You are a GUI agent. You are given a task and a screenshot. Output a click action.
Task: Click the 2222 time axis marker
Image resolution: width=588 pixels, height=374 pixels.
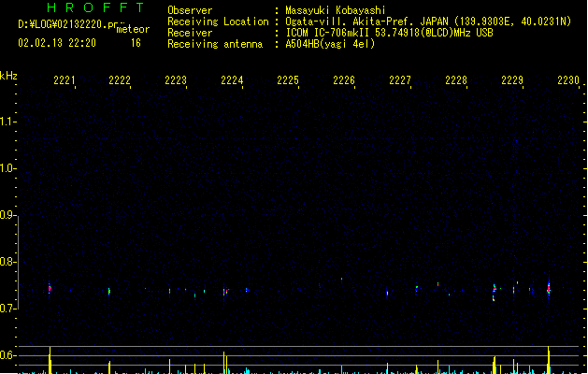(120, 80)
